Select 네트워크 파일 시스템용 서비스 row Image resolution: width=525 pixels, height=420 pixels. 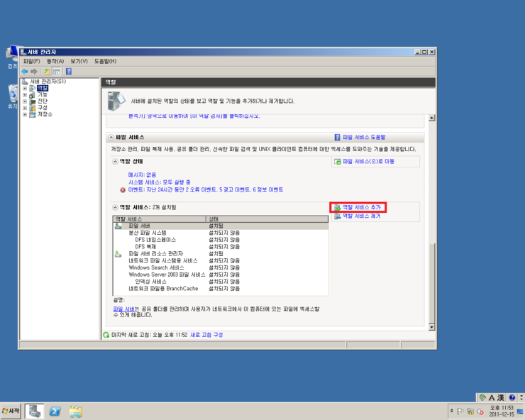[x=221, y=261]
